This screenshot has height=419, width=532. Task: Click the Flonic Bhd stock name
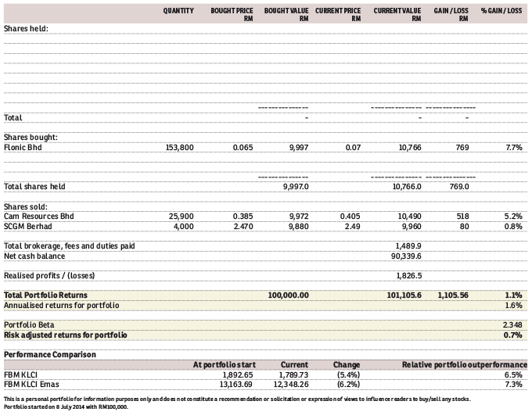pos(23,147)
